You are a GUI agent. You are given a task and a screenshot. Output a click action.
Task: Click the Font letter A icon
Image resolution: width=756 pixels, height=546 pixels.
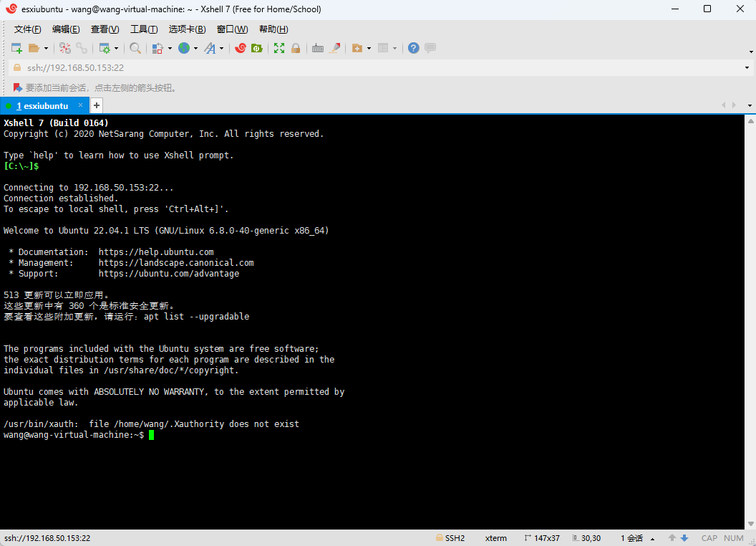(x=210, y=48)
